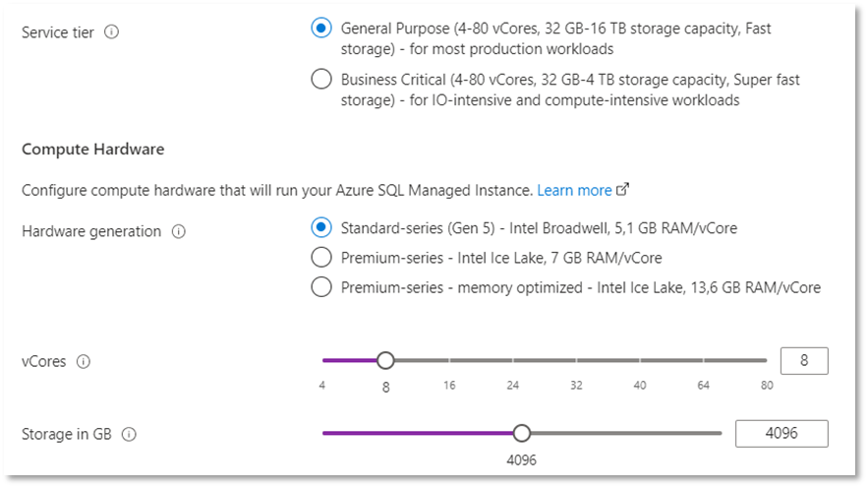Screen dimensions: 868x488
Task: Click external link icon beside Learn more
Action: coord(622,190)
